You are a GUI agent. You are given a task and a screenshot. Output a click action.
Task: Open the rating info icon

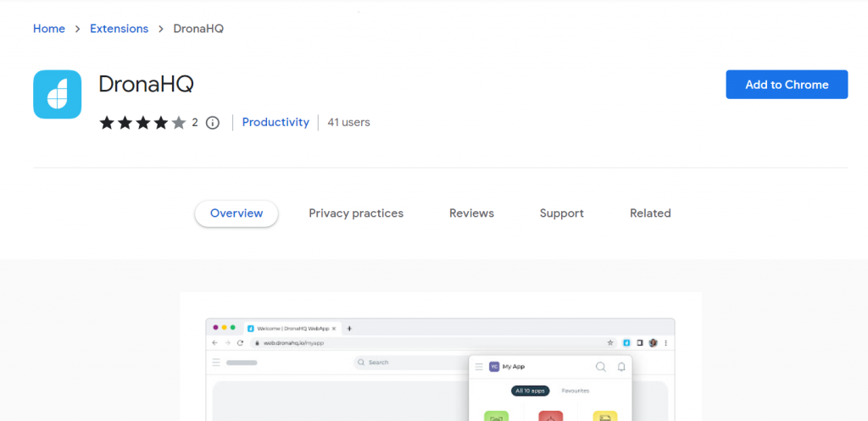click(x=213, y=122)
